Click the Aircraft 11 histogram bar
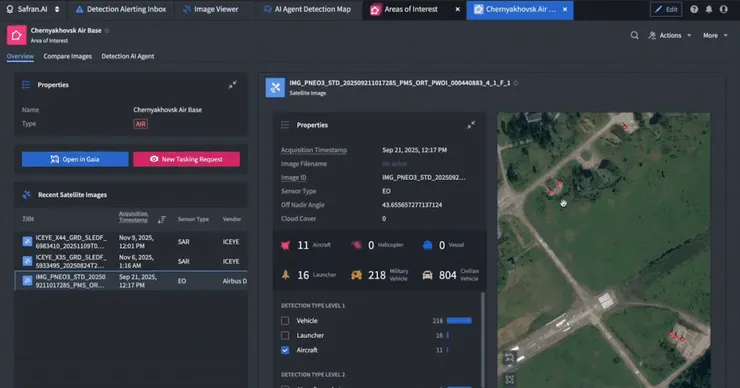The width and height of the screenshot is (740, 388). 448,350
